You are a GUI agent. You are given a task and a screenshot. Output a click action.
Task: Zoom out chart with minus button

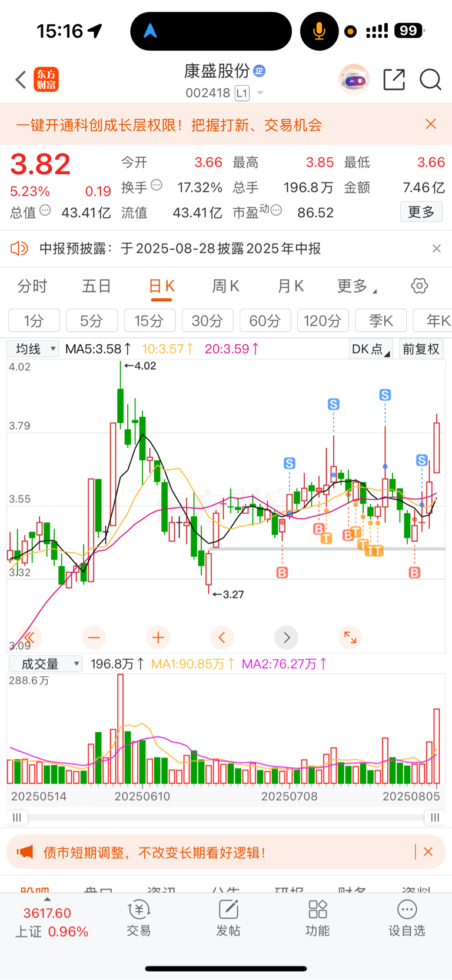(x=94, y=637)
